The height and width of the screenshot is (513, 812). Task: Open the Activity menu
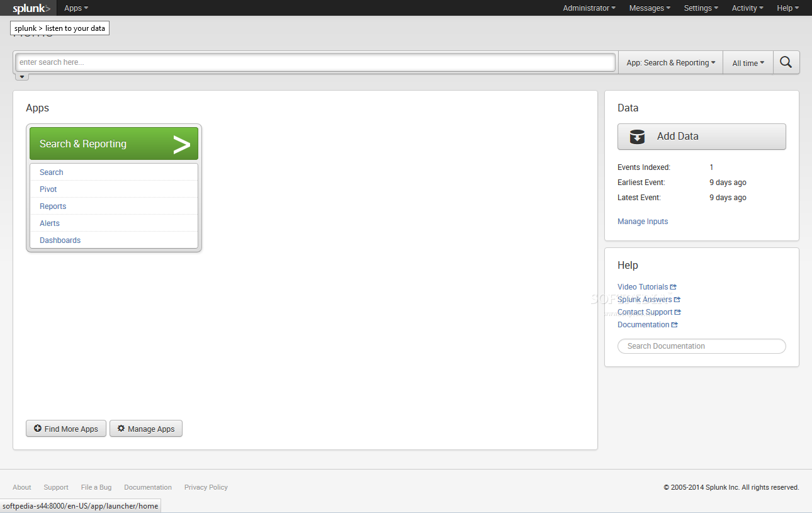click(x=747, y=8)
